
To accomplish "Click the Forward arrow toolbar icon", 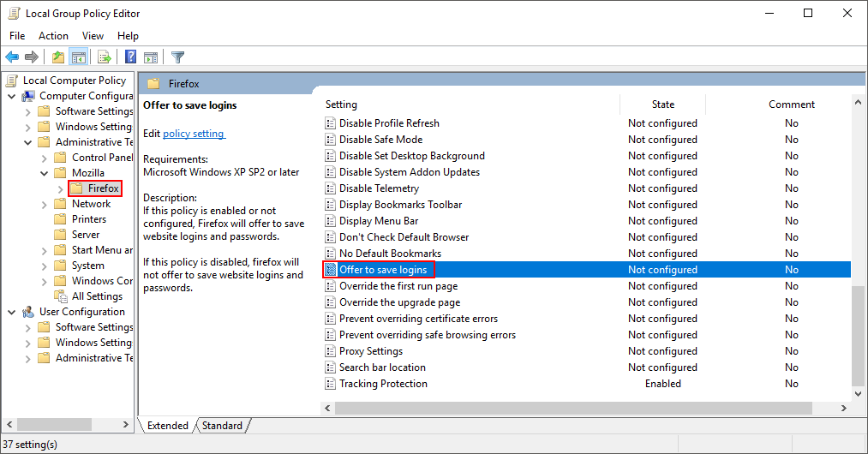I will point(32,57).
